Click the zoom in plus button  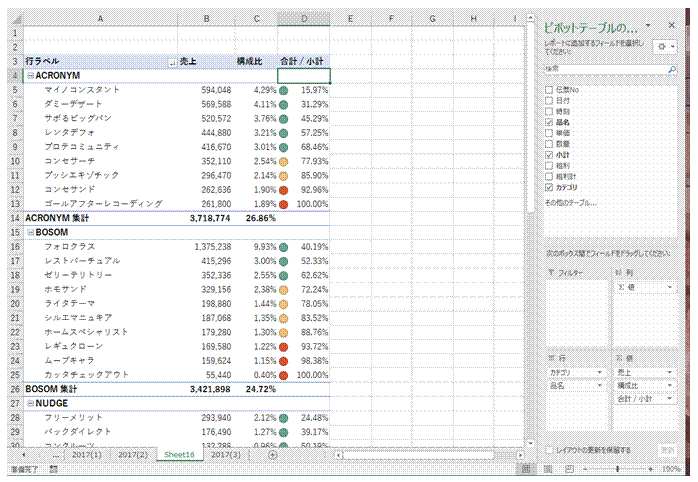(650, 469)
